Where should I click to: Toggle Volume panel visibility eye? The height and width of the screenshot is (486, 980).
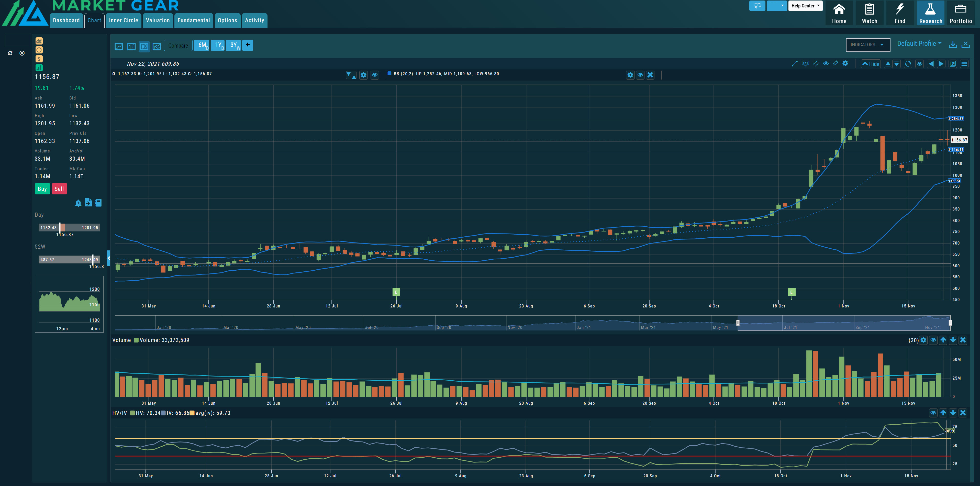coord(933,340)
